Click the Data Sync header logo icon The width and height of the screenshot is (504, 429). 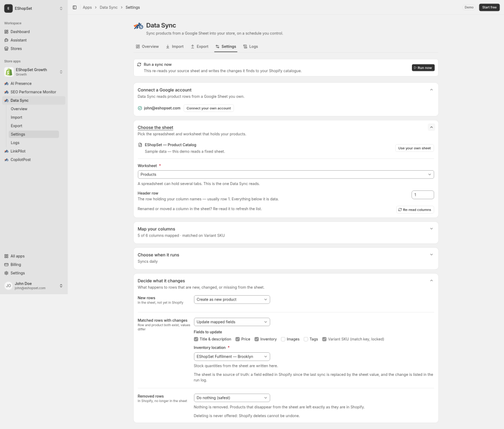pyautogui.click(x=138, y=26)
